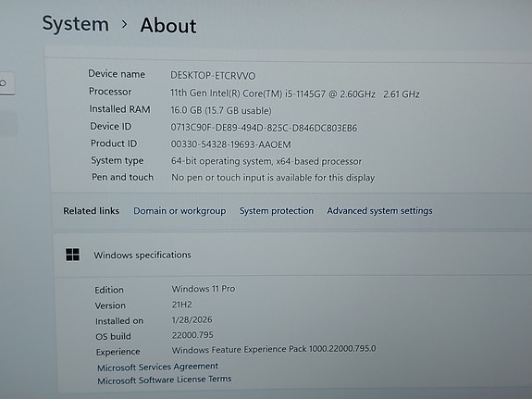This screenshot has width=532, height=399.
Task: Open Advanced system settings link
Action: tap(379, 211)
